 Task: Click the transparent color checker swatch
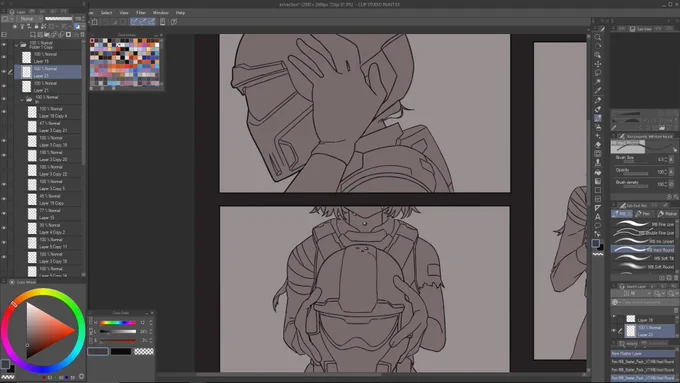(x=144, y=351)
